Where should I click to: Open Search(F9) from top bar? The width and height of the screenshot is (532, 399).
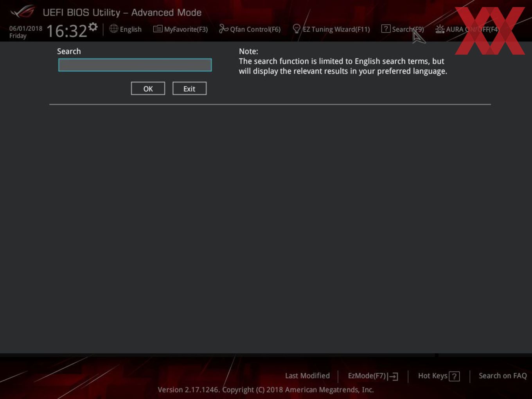(x=408, y=29)
